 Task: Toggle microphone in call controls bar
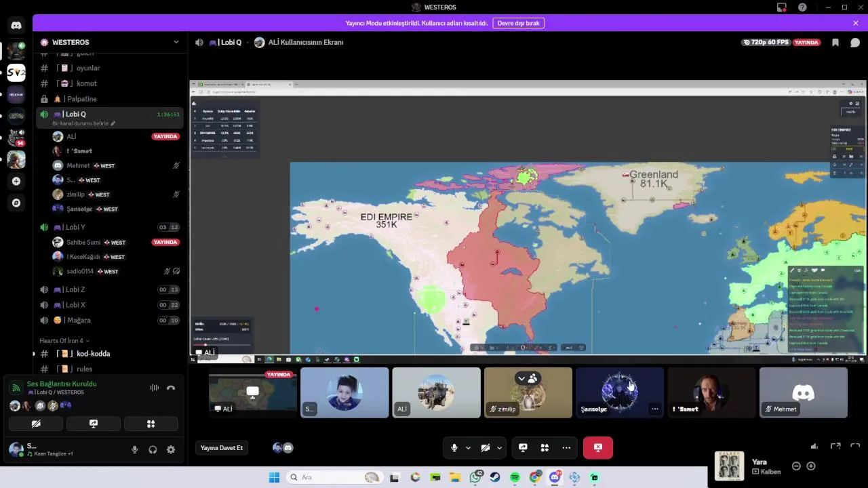pyautogui.click(x=454, y=447)
